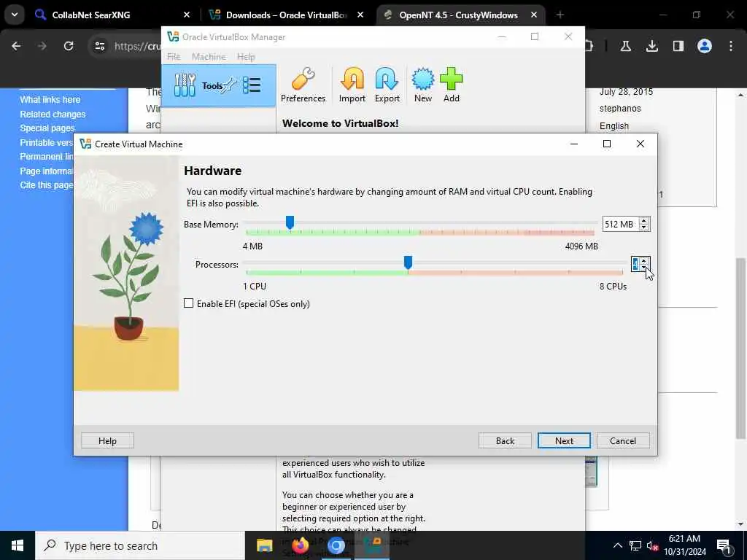747x560 pixels.
Task: Click the muted volume tray icon
Action: pos(652,546)
